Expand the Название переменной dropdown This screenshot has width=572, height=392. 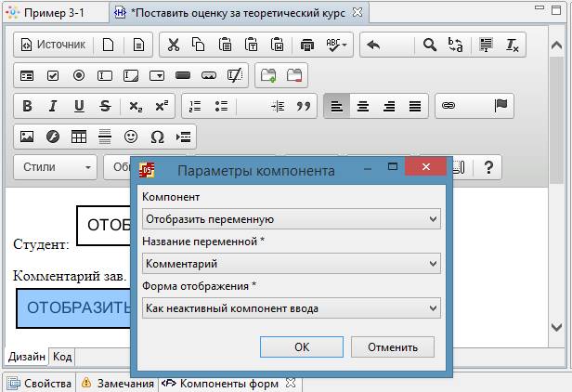tap(292, 264)
